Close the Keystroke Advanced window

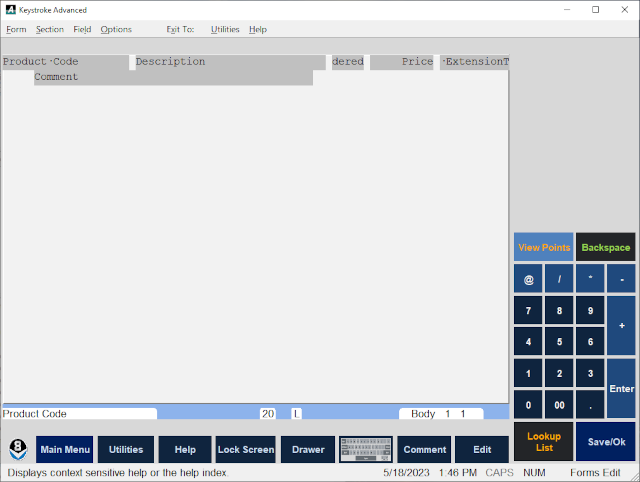pyautogui.click(x=624, y=10)
